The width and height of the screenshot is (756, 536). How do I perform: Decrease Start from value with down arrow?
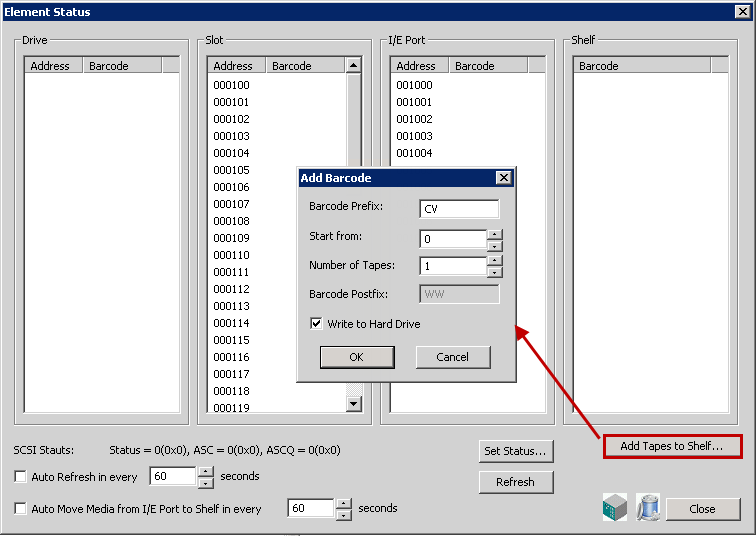point(495,246)
